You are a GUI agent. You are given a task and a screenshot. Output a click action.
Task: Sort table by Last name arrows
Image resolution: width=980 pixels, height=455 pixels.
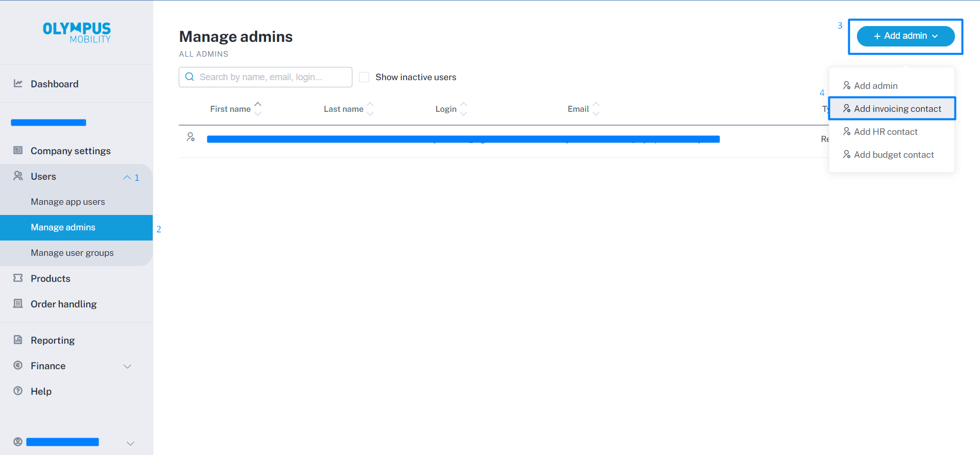(x=370, y=109)
